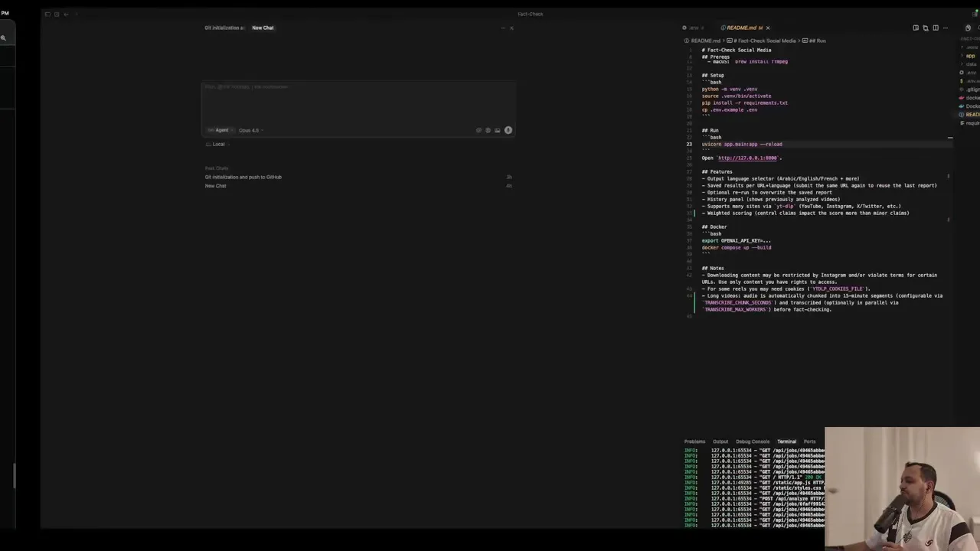Click terminal line with GET / HTTP/1.1 200 OK
Viewport: 980px width, 551px height.
coord(754,477)
